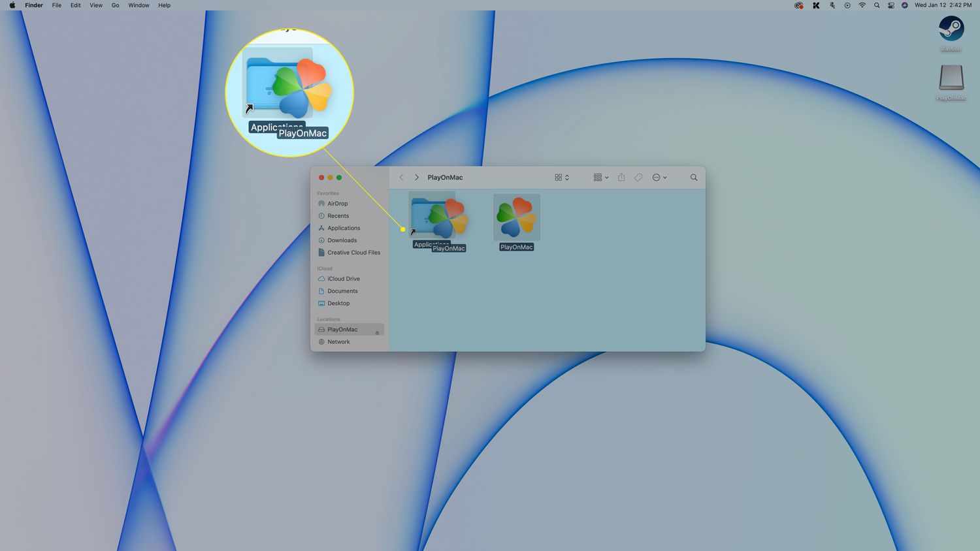980x551 pixels.
Task: Select Downloads in Finder sidebar
Action: click(x=342, y=240)
